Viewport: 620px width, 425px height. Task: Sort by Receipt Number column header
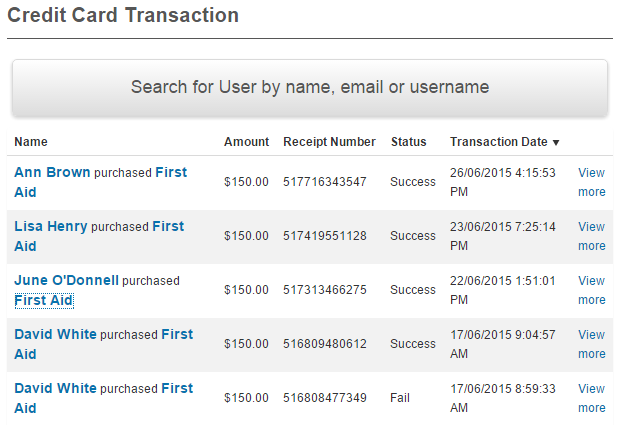point(329,142)
